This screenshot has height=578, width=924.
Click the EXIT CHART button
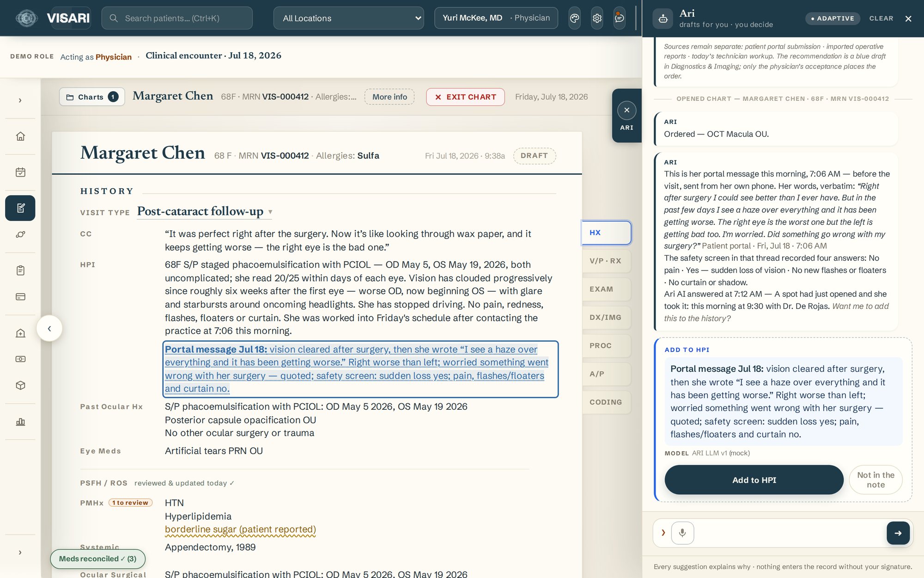[465, 97]
